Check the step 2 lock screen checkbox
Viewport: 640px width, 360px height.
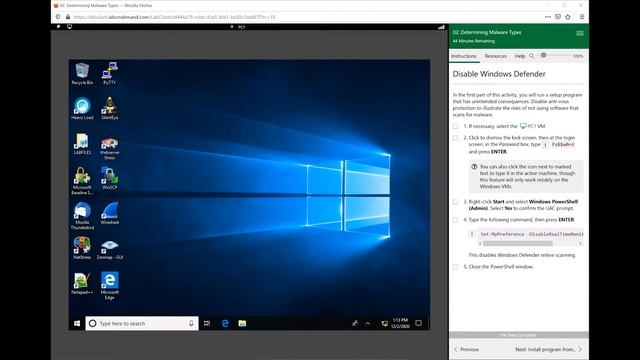tap(455, 138)
